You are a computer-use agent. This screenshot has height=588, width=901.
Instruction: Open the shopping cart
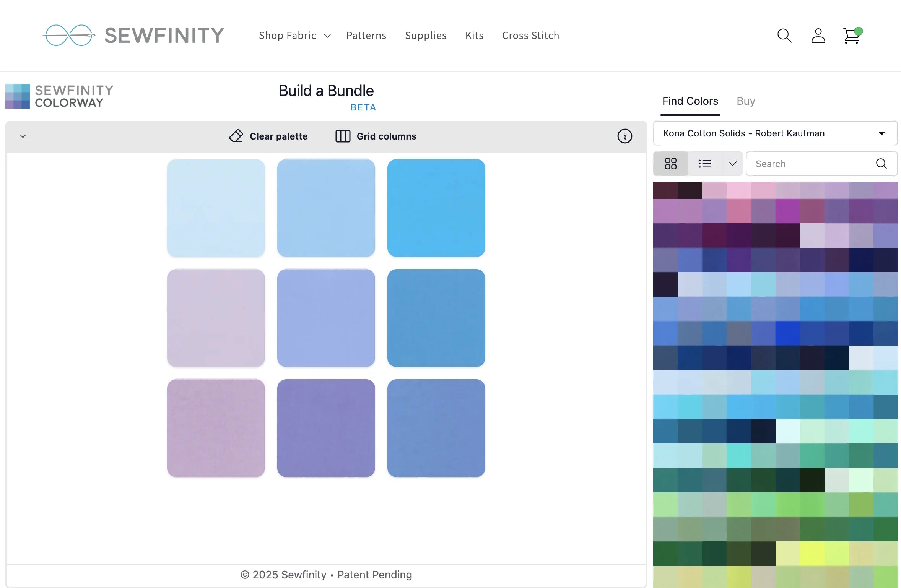[x=852, y=36]
